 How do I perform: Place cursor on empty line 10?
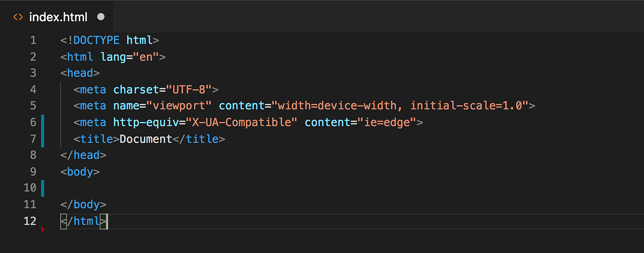pos(343,188)
